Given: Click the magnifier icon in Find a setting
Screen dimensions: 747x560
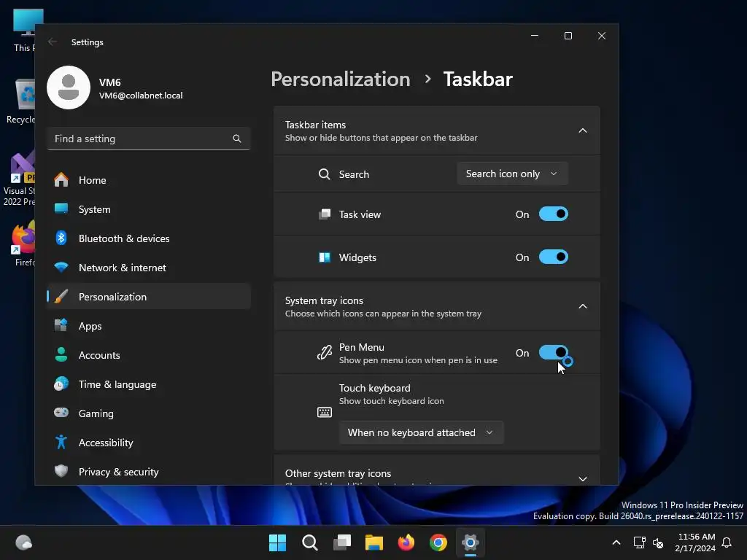Looking at the screenshot, I should (x=237, y=139).
